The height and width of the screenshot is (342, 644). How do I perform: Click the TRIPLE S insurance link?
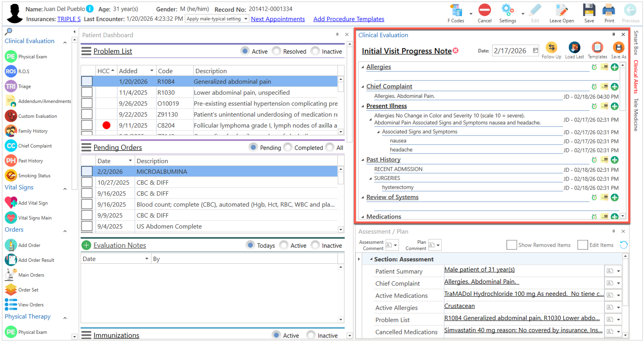(69, 19)
